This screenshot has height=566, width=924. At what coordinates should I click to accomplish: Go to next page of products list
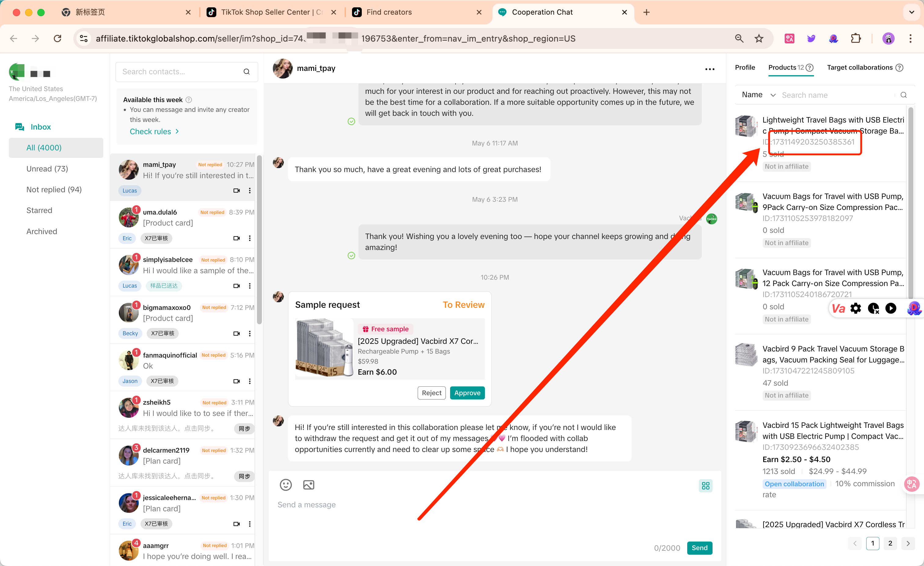908,543
